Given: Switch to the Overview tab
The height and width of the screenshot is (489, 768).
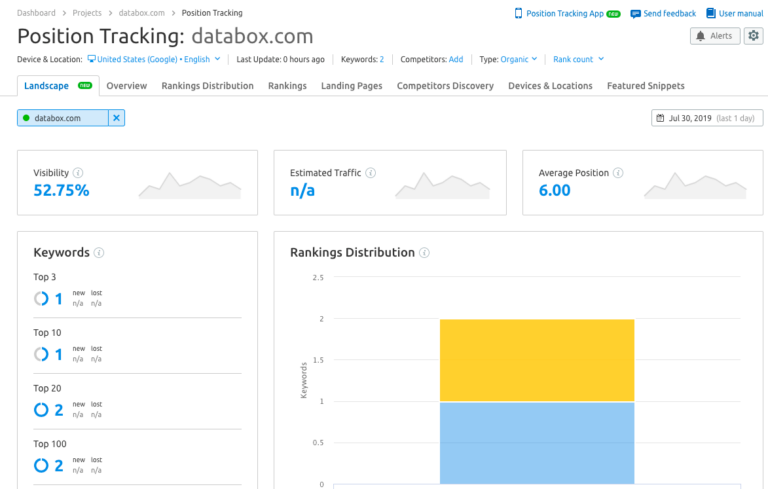Looking at the screenshot, I should [126, 86].
